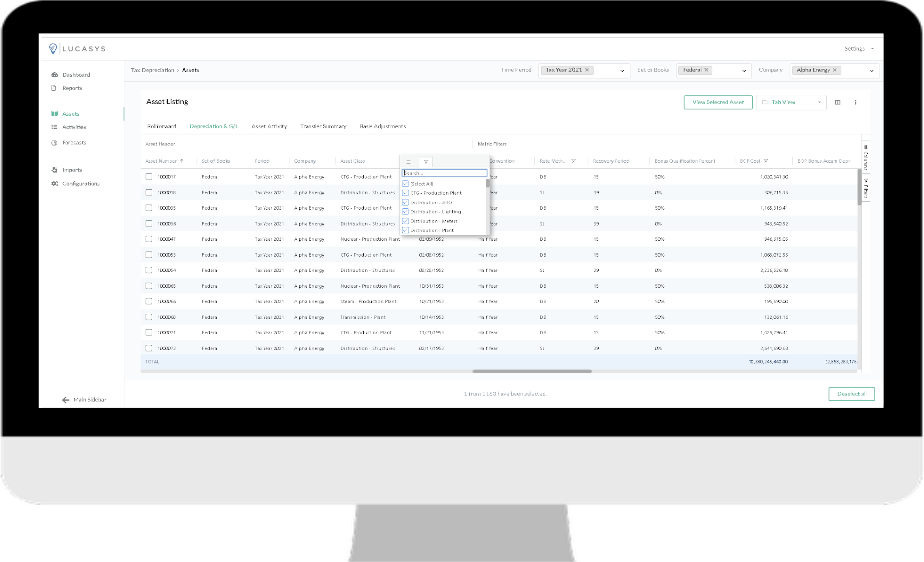Toggle the (Select All) checkbox
Screen dimensions: 924x562
(405, 184)
